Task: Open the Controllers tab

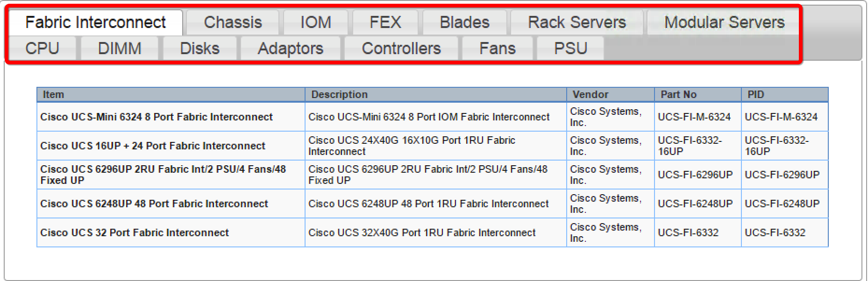Action: click(x=401, y=49)
